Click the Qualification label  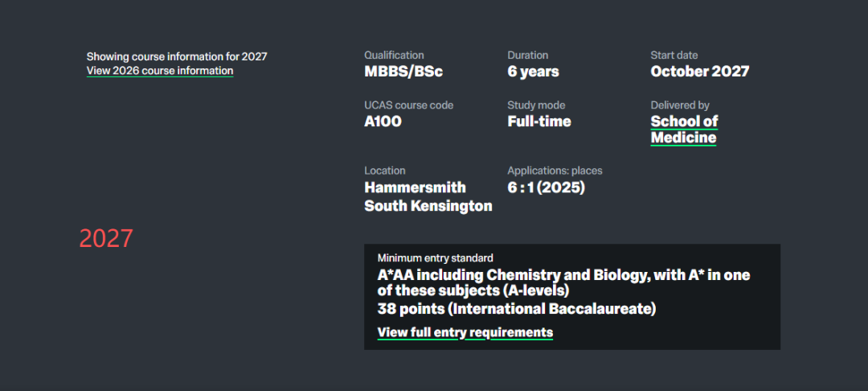[x=394, y=56]
